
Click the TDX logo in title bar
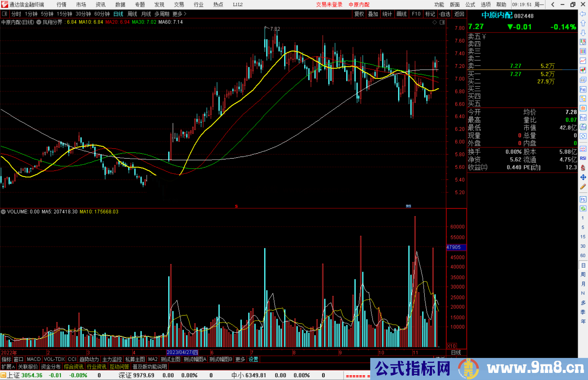[4, 4]
